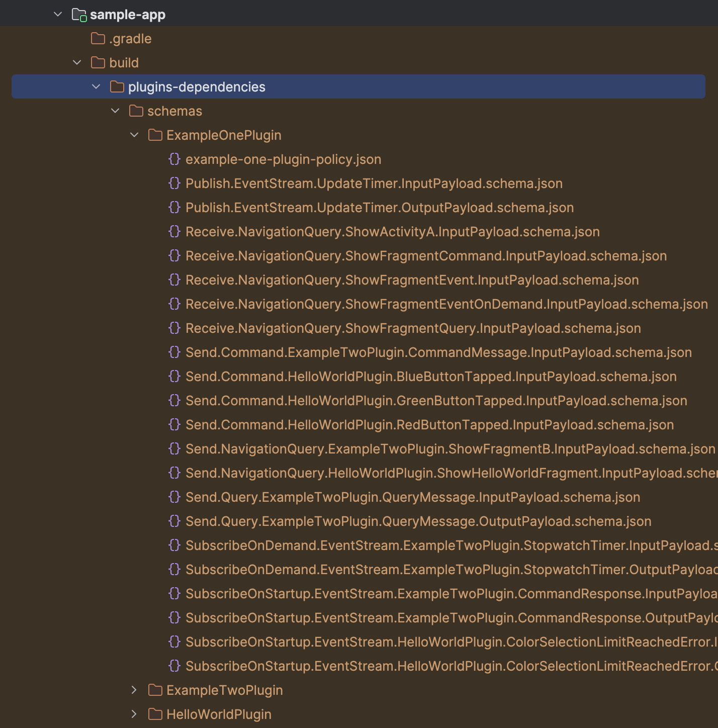Click the folder icon next to ExampleOnePlugin

click(x=155, y=135)
